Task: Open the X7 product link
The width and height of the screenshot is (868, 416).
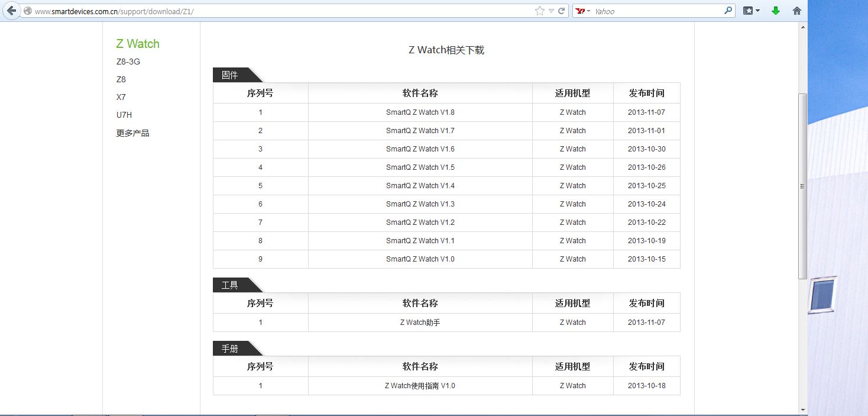Action: (x=121, y=97)
